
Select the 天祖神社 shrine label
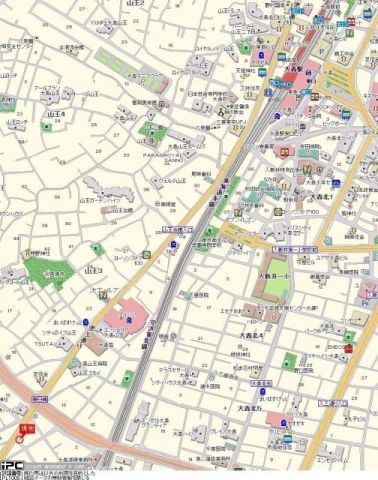(246, 71)
